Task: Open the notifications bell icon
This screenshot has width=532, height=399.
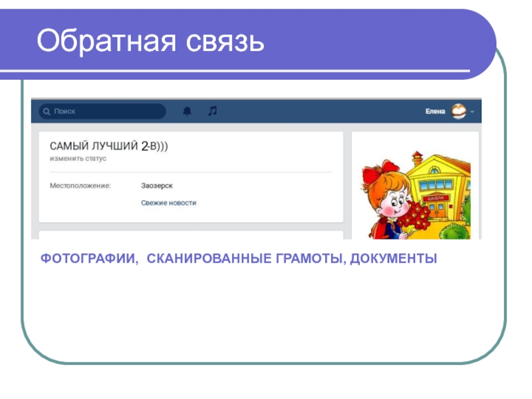Action: click(x=188, y=111)
